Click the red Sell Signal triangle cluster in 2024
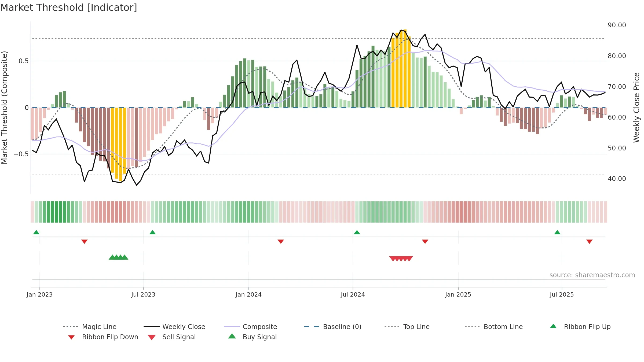 [x=401, y=259]
